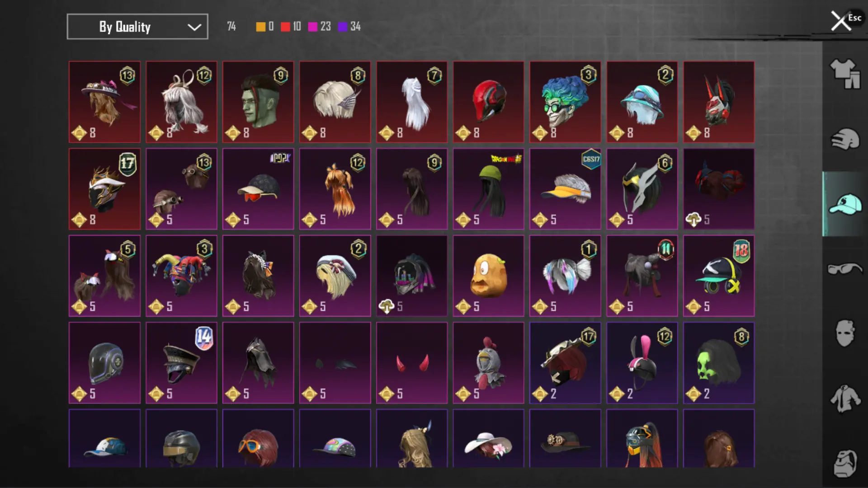
Task: Open the face mask category icon
Action: click(844, 333)
